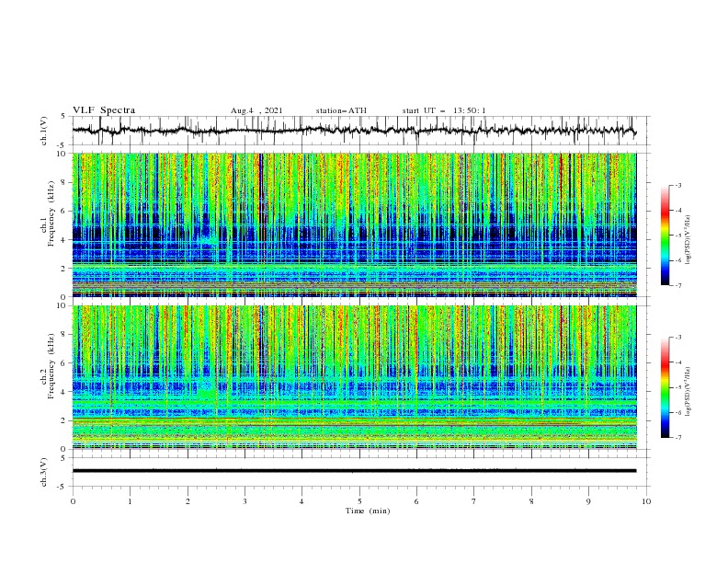Viewport: 728px width, 563px height.
Task: Click time axis tick label 2
Action: tap(188, 501)
